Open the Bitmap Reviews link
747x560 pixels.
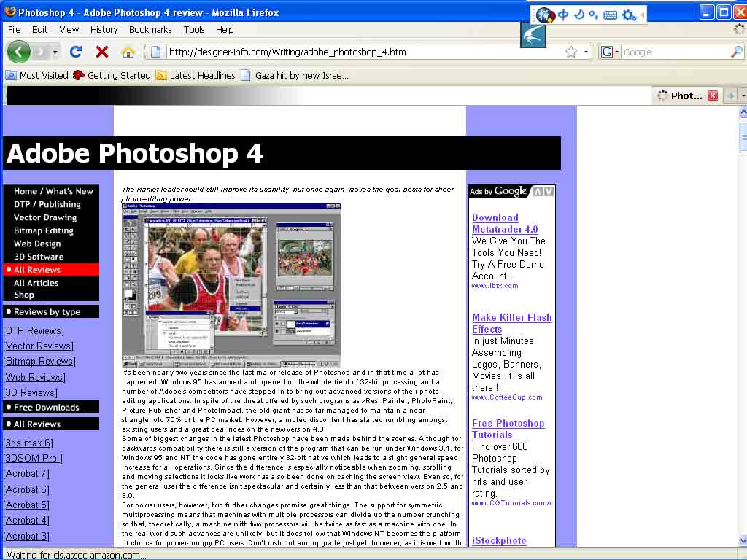(x=39, y=362)
